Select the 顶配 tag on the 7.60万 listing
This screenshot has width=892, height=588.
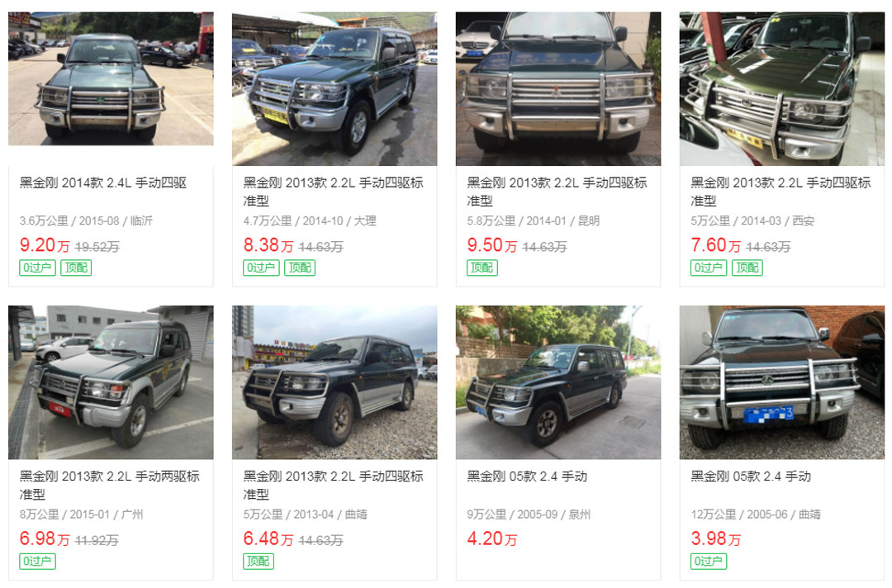pos(747,268)
